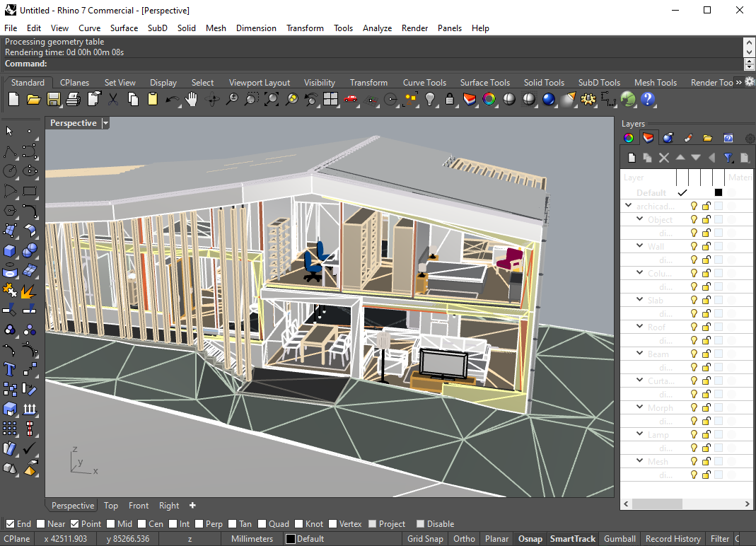Collapse the Object layer tree
Image resolution: width=756 pixels, height=546 pixels.
tap(641, 220)
